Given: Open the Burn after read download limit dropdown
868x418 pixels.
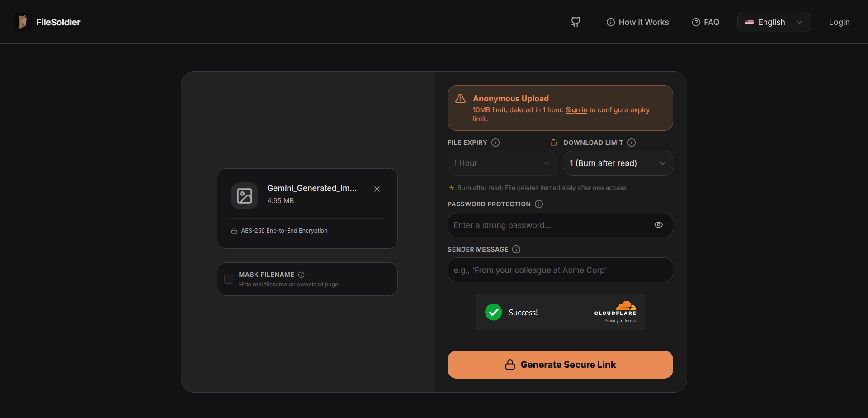Looking at the screenshot, I should click(x=618, y=163).
